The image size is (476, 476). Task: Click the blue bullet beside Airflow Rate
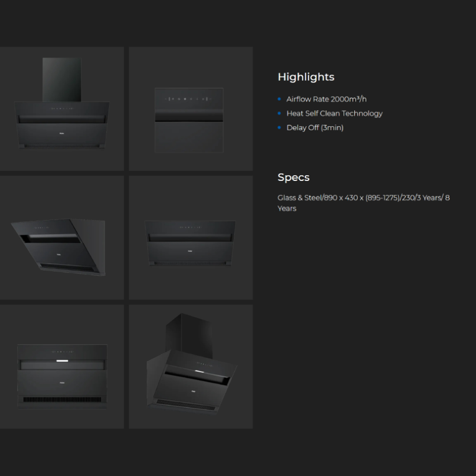pos(279,99)
